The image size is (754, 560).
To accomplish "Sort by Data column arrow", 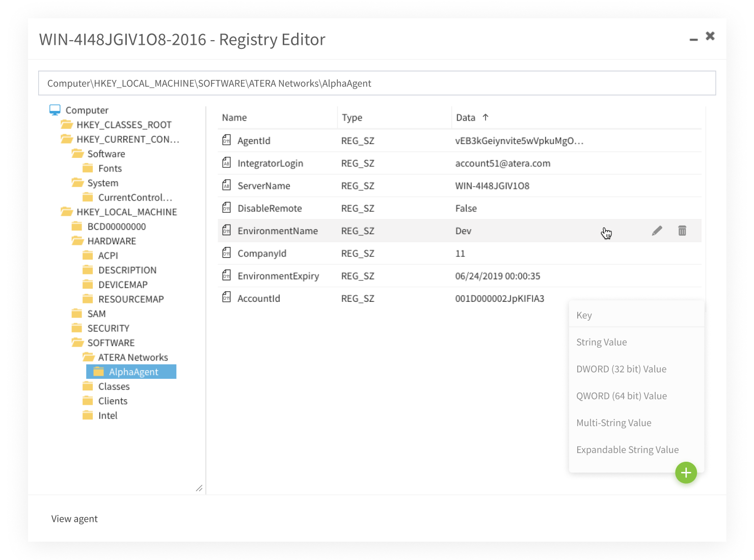I will pyautogui.click(x=486, y=117).
